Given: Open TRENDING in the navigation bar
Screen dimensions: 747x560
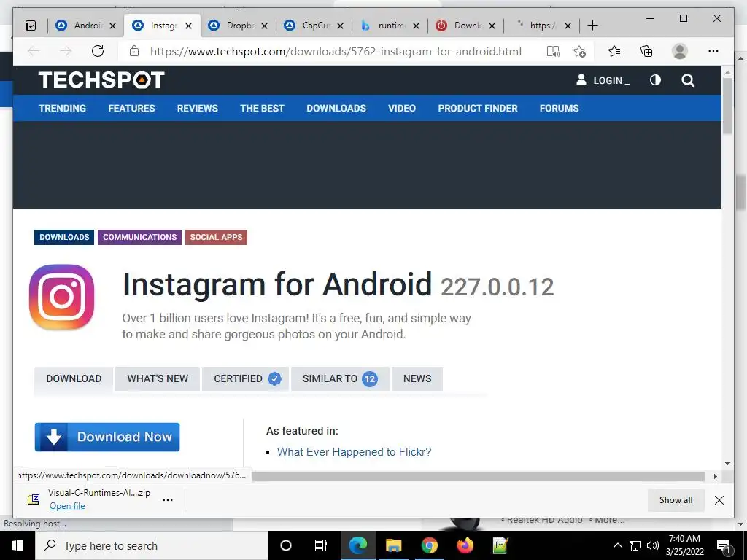Looking at the screenshot, I should click(63, 108).
